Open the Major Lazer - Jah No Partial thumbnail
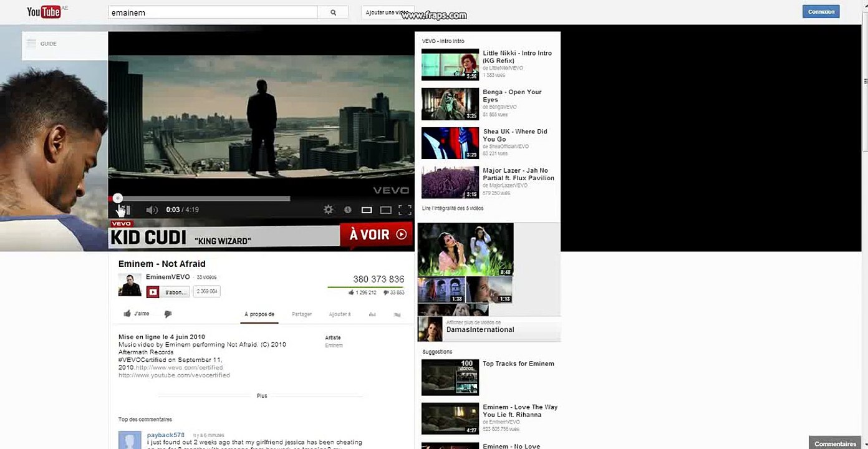This screenshot has width=868, height=449. tap(450, 183)
